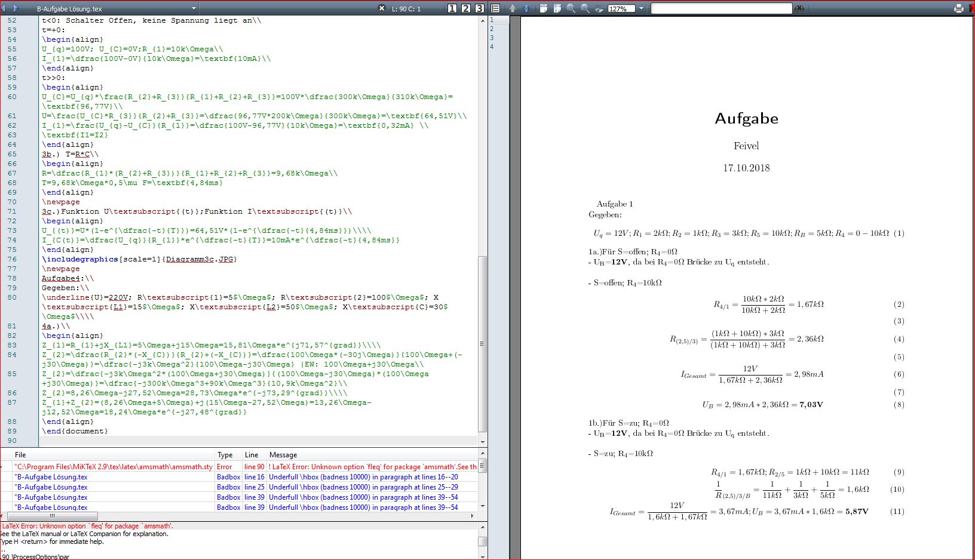This screenshot has height=560, width=975.
Task: Click \newpage command on line 70
Action: (x=60, y=202)
